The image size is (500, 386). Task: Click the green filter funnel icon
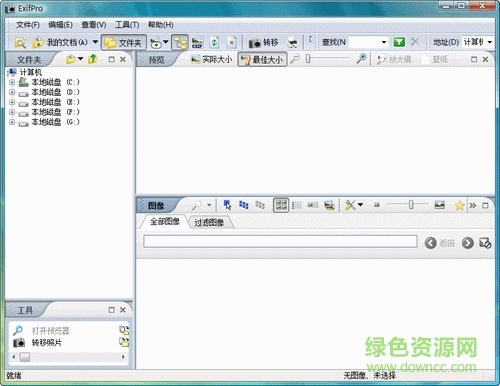pos(399,42)
